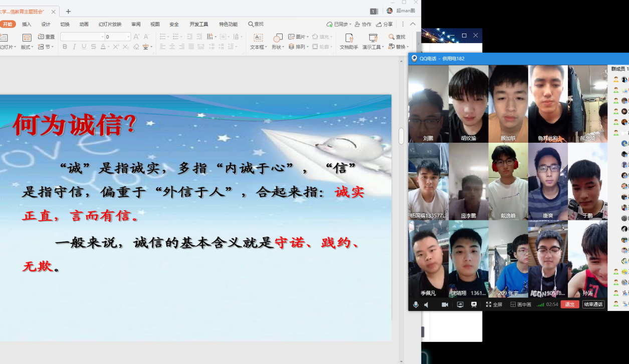Open the 插入 ribbon tab
The height and width of the screenshot is (364, 629).
27,24
